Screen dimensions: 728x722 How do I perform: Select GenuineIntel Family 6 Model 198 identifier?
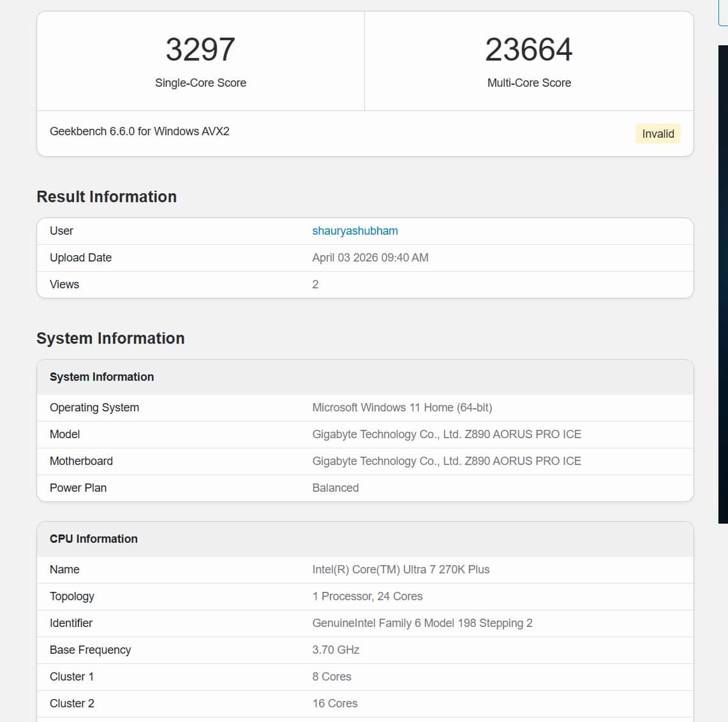[x=422, y=623]
